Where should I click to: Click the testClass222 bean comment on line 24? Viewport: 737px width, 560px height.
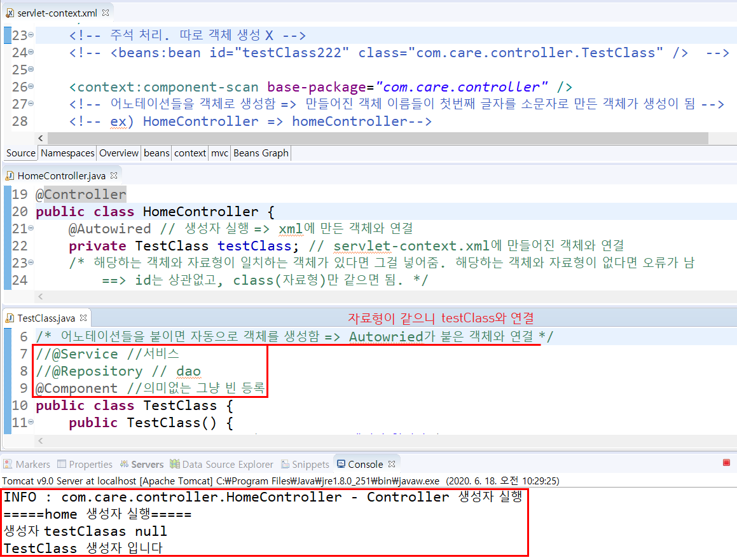point(399,53)
